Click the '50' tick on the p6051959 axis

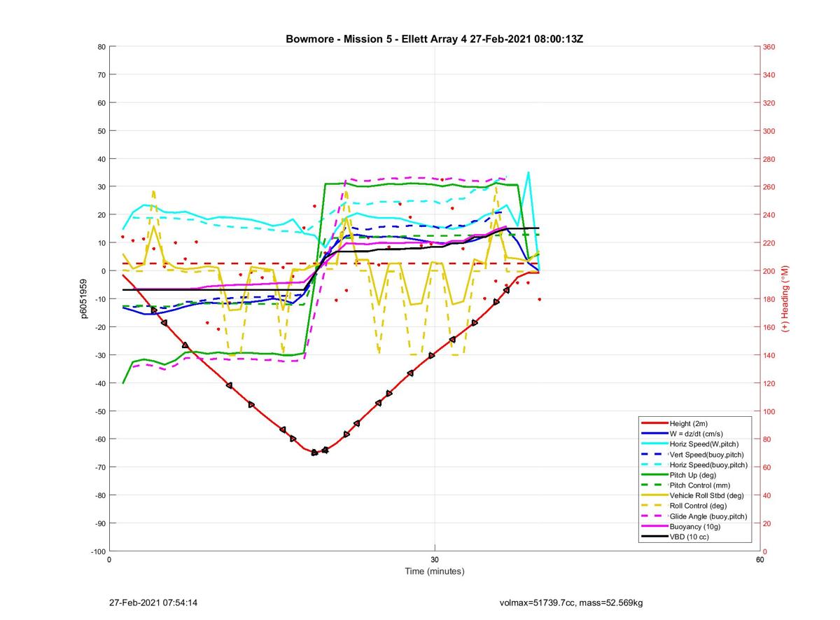(101, 131)
